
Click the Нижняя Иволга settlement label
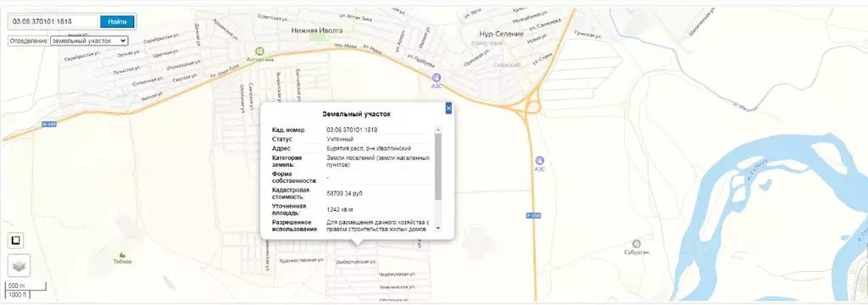[317, 31]
